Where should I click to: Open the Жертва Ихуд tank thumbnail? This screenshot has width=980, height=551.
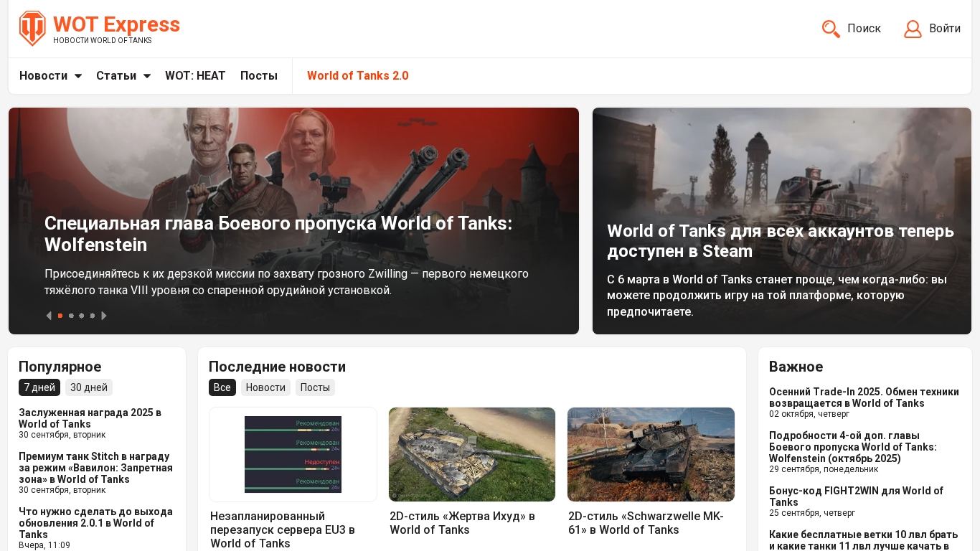point(472,454)
